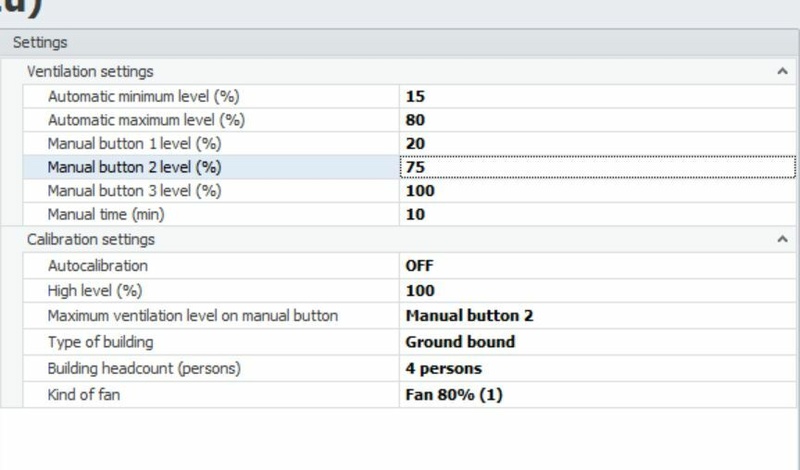Open the Autocalibration OFF value
Image resolution: width=800 pixels, height=470 pixels.
click(419, 266)
